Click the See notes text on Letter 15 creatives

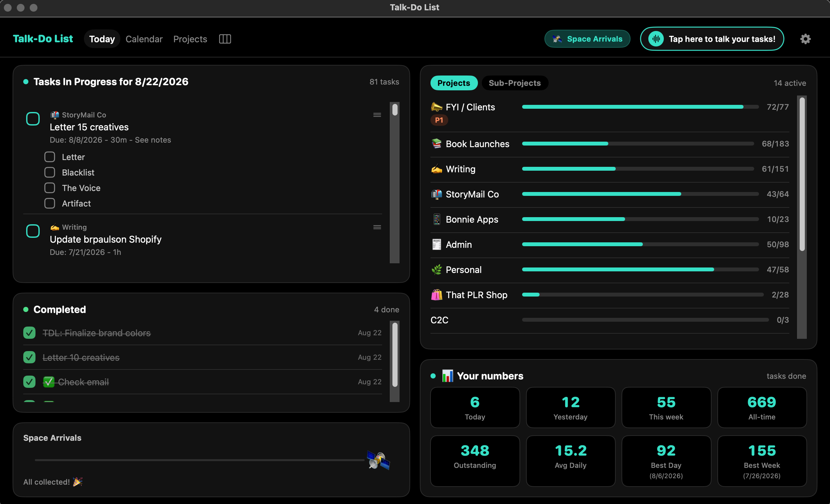[x=153, y=140]
